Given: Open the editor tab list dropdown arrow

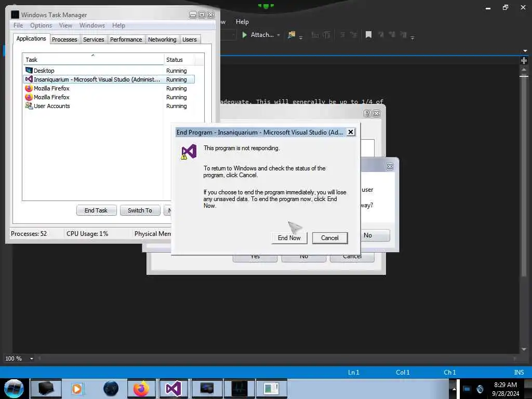Looking at the screenshot, I should coord(525,51).
